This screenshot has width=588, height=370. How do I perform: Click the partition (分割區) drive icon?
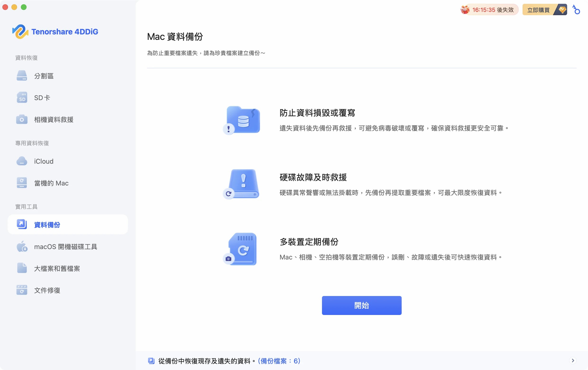point(22,76)
